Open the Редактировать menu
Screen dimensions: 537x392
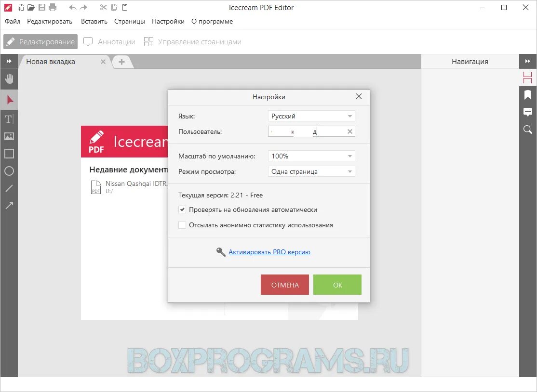coord(50,21)
